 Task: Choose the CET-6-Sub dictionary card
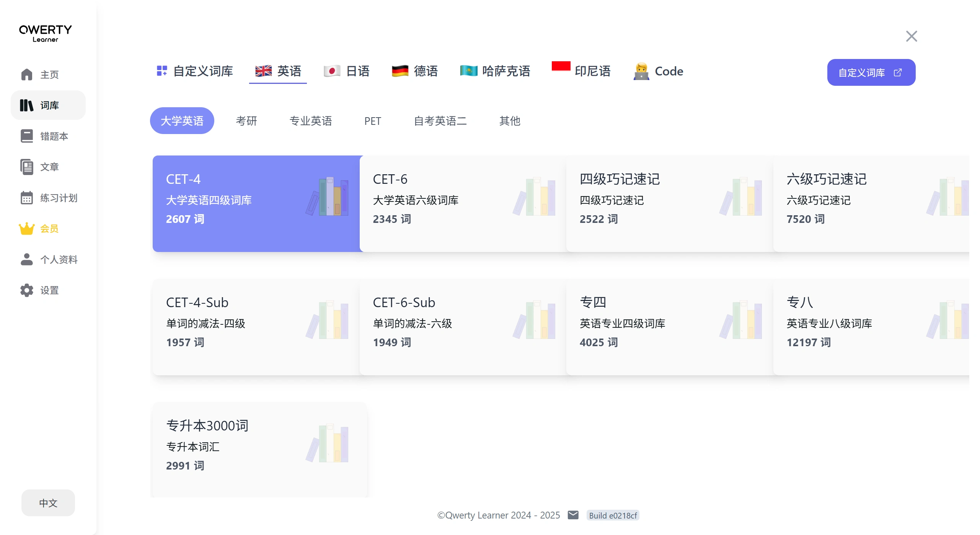(463, 327)
